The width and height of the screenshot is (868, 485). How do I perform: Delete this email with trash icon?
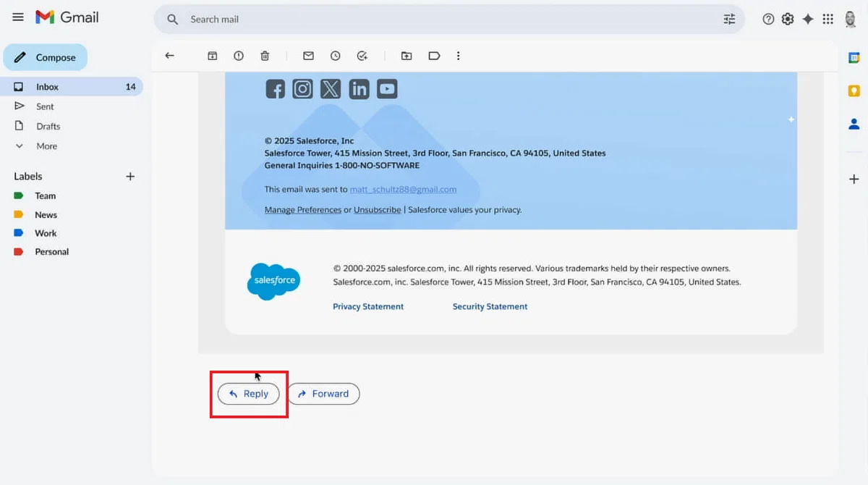click(x=265, y=56)
